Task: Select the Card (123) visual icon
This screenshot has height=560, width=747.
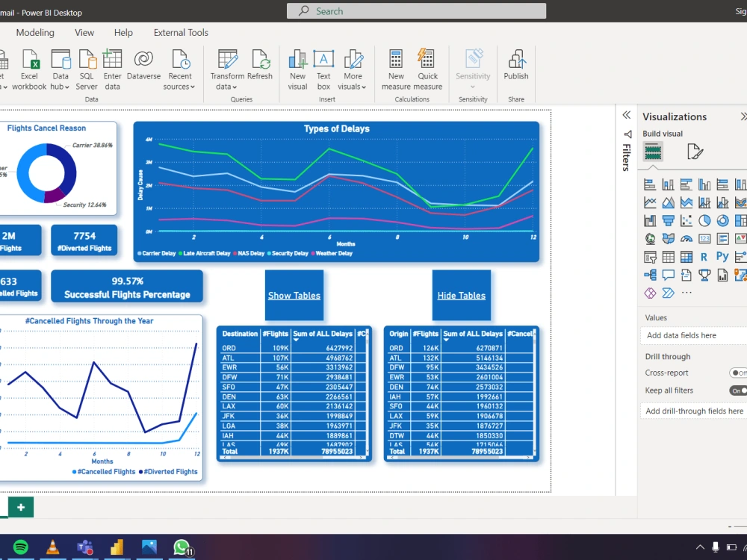Action: tap(705, 239)
